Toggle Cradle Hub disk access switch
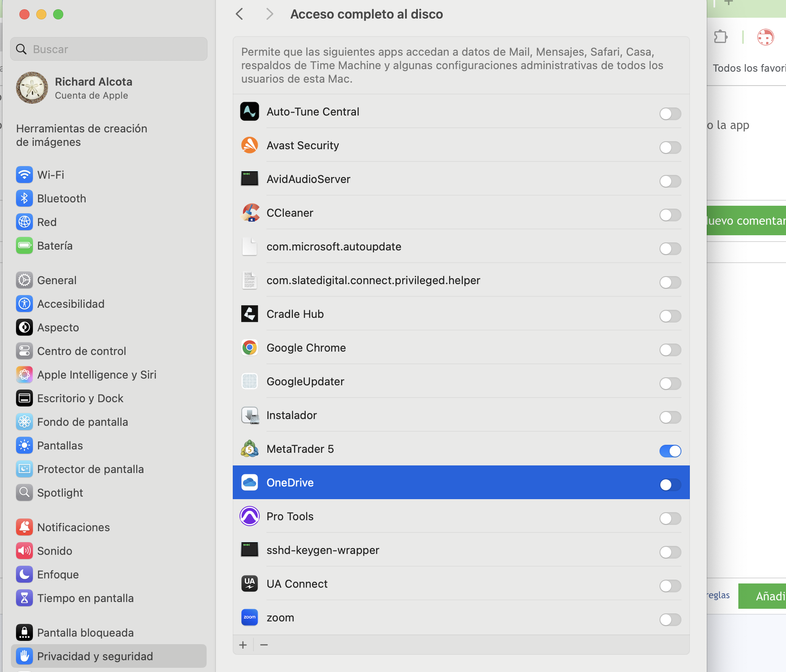The image size is (786, 672). coord(670,316)
